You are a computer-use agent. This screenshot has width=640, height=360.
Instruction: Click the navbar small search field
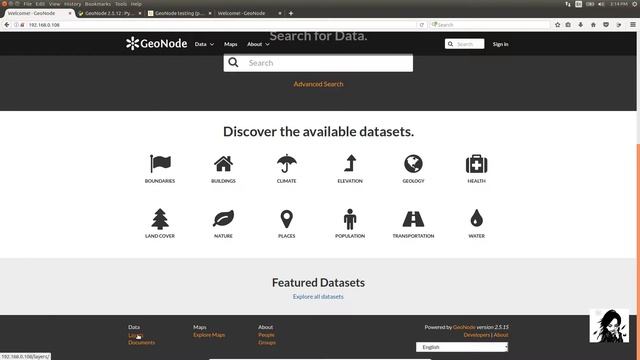click(x=464, y=44)
